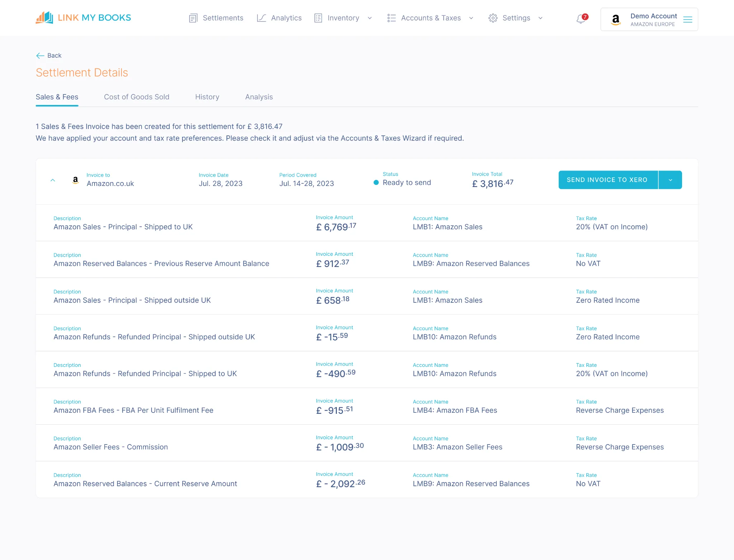Click the Ready to send status text

point(407,183)
